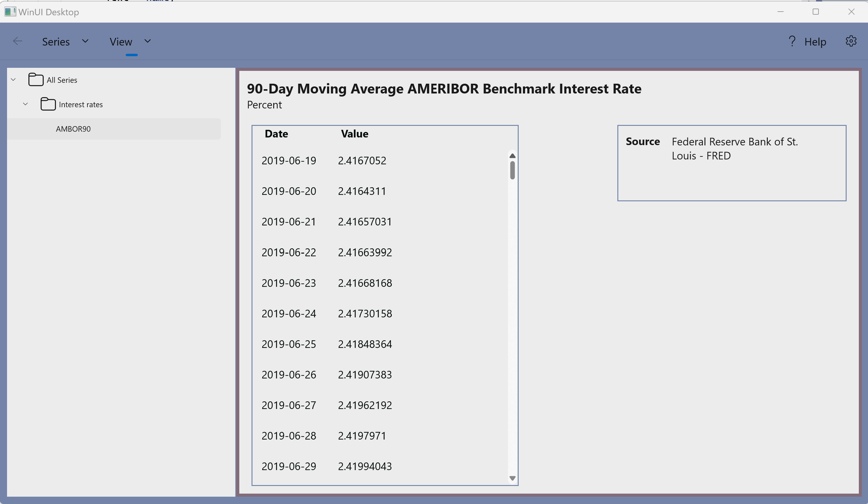The height and width of the screenshot is (504, 868).
Task: Click the back arrow navigation button
Action: click(x=17, y=41)
